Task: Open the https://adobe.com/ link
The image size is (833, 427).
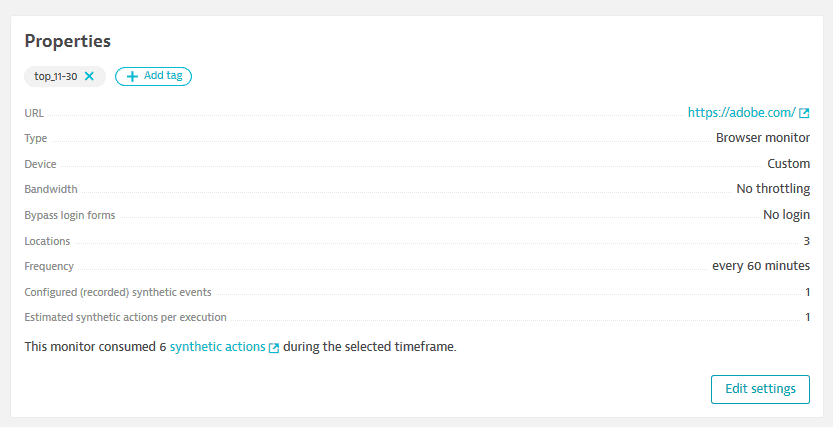Action: click(x=742, y=113)
